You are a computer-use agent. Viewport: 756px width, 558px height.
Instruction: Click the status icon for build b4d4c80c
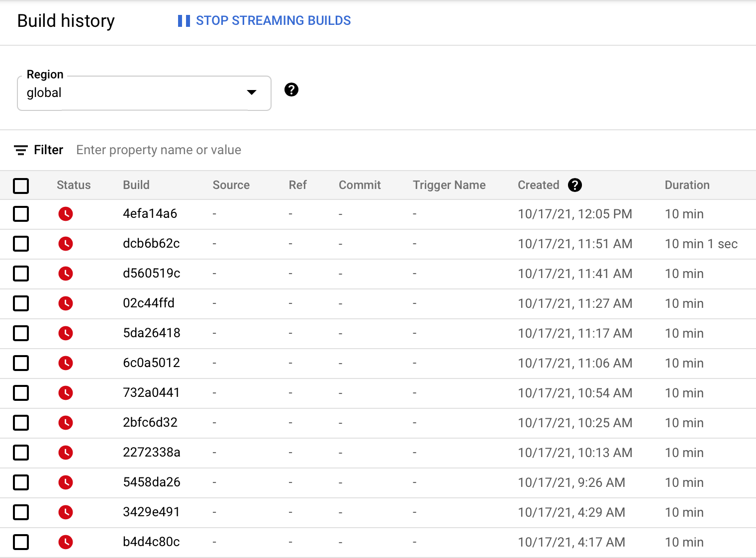[x=66, y=542]
